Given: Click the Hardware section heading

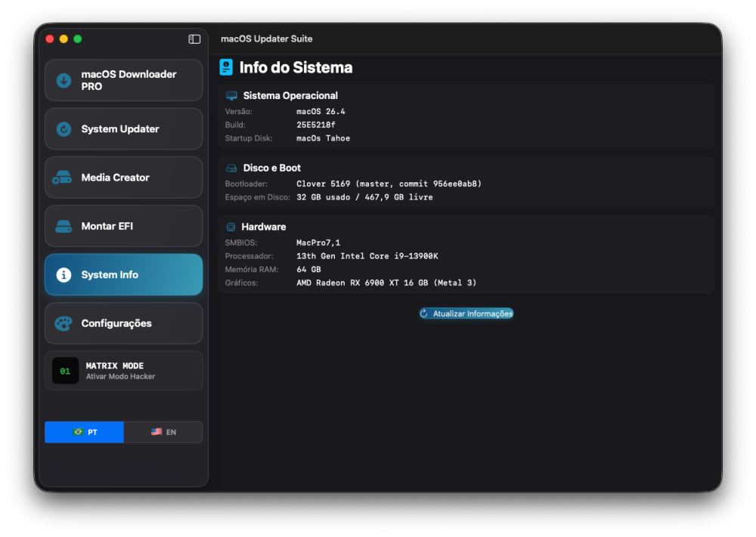Looking at the screenshot, I should coord(263,227).
